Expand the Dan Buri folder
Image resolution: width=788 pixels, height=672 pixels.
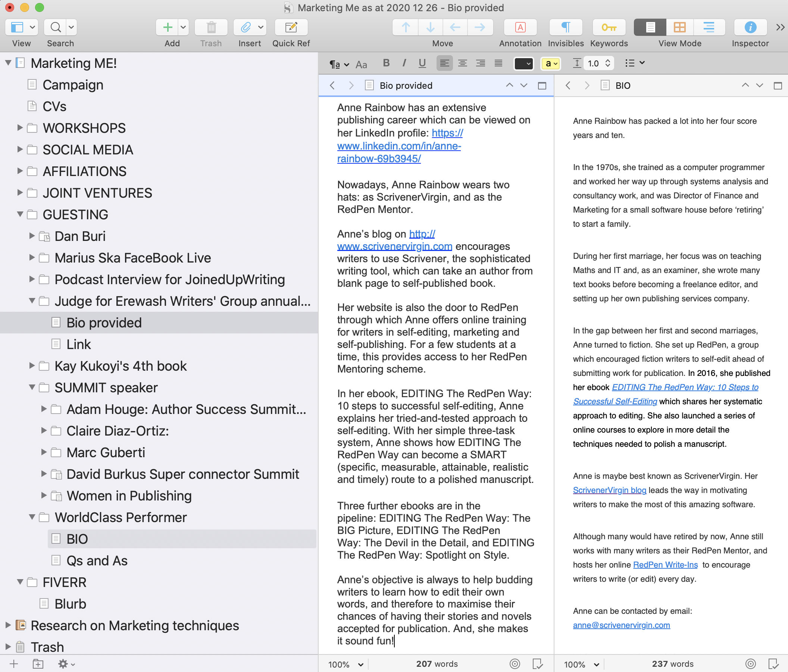[x=32, y=236]
